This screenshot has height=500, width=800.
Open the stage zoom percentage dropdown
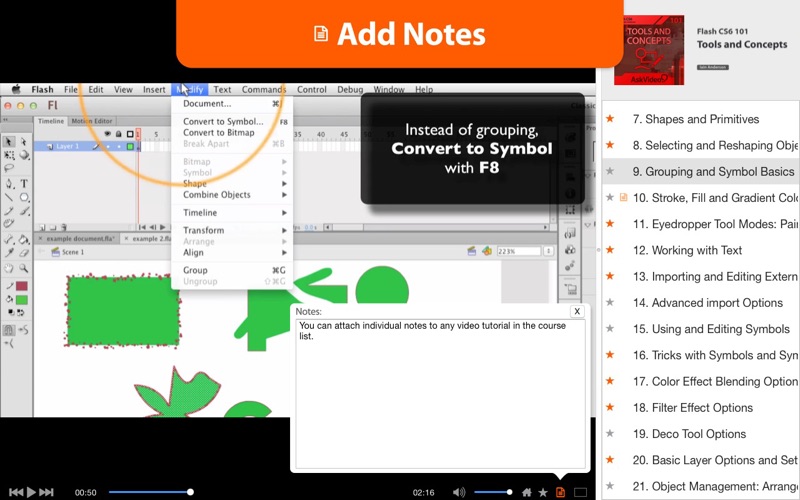(x=548, y=251)
